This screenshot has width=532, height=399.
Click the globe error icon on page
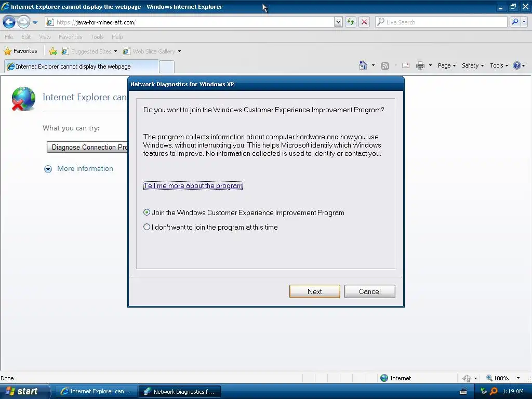(x=23, y=99)
